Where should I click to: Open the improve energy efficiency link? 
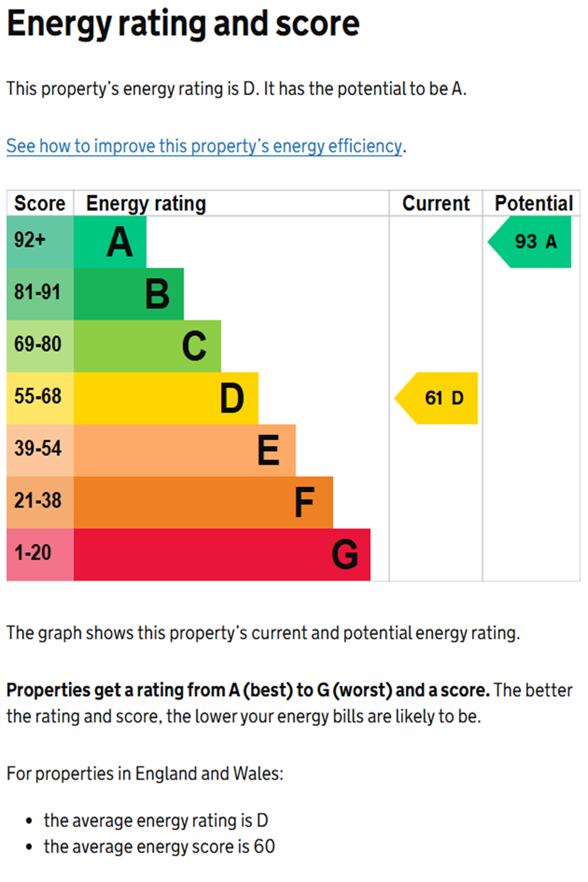(204, 146)
